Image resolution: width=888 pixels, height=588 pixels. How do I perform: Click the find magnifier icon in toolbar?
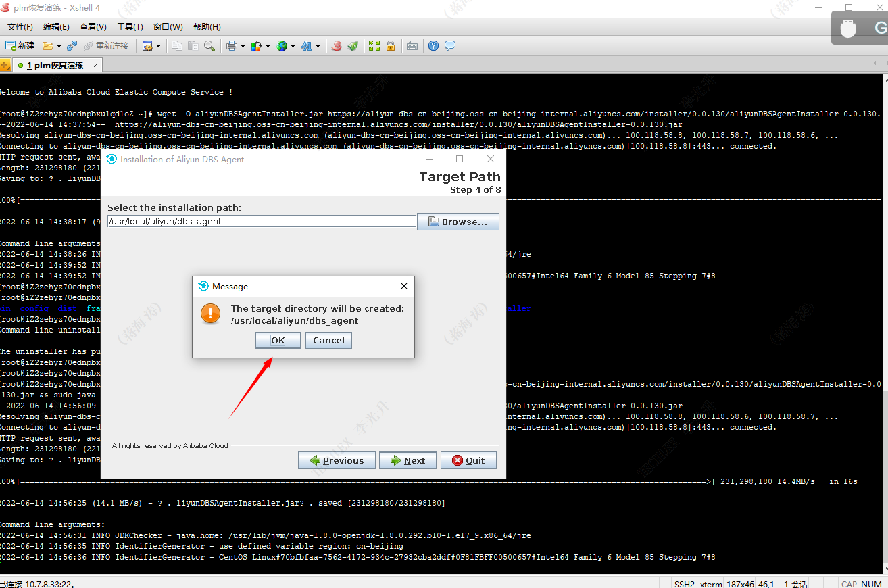pos(209,46)
